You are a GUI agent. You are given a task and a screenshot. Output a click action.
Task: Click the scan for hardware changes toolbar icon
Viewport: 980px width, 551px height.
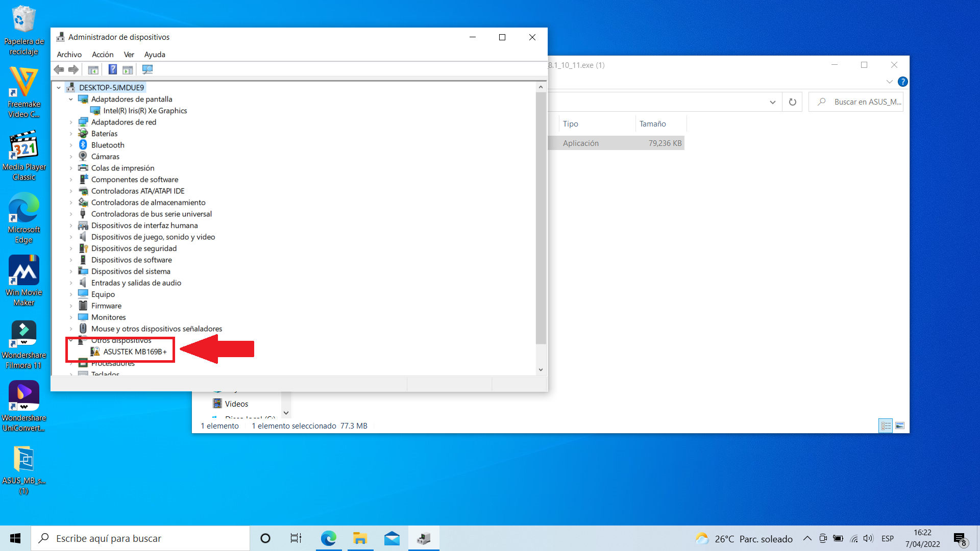148,69
